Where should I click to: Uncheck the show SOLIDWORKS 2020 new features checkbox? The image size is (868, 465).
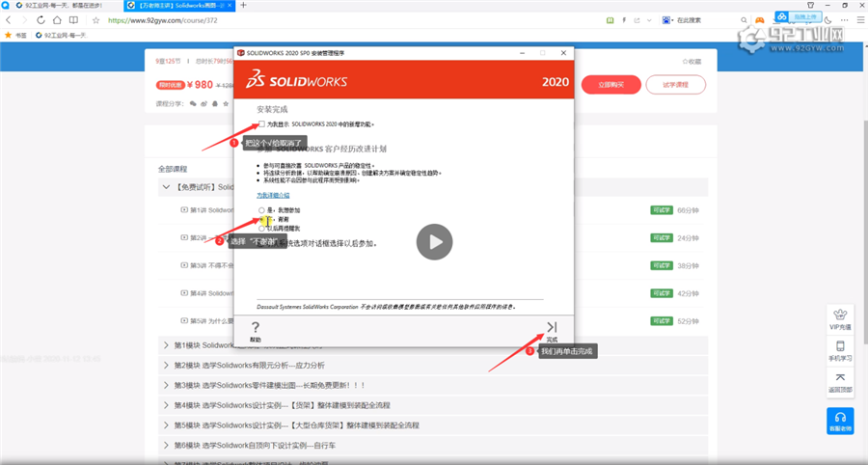click(x=261, y=124)
